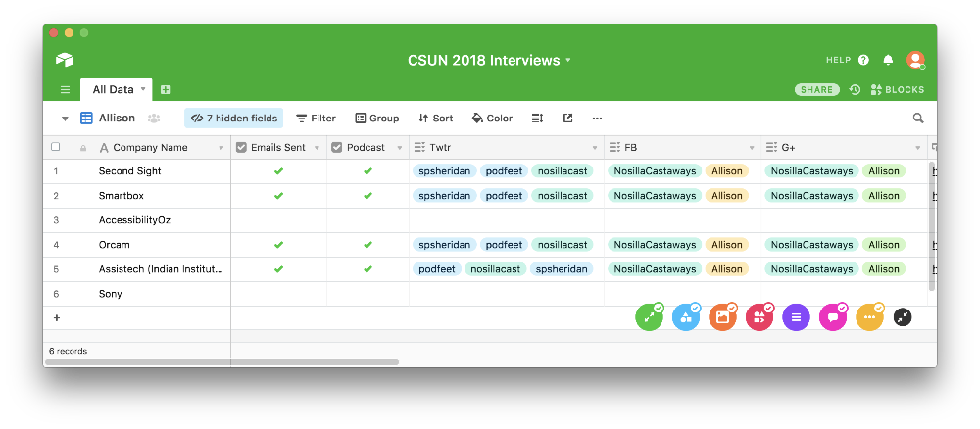Toggle Emails Sent checkbox for Second Sight
Image resolution: width=980 pixels, height=429 pixels.
pos(278,171)
